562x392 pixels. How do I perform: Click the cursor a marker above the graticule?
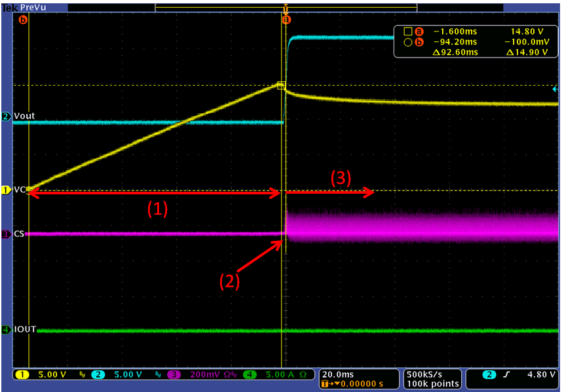coord(286,20)
